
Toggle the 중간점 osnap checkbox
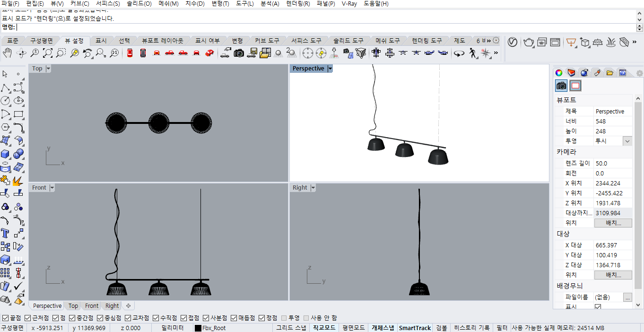pos(72,318)
